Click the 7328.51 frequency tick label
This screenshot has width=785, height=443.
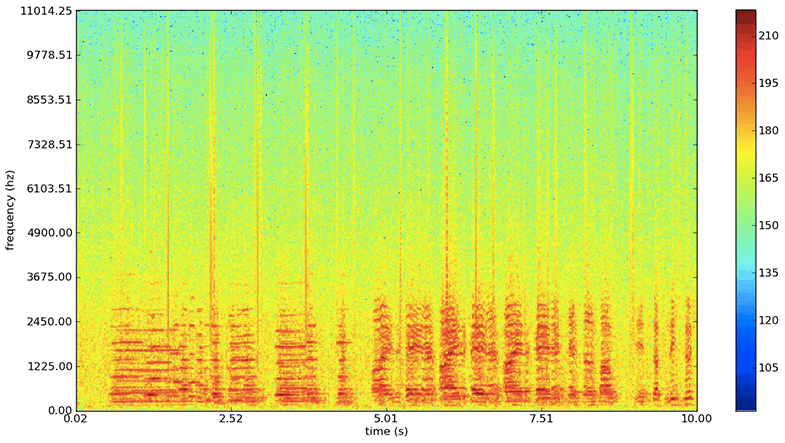point(49,144)
